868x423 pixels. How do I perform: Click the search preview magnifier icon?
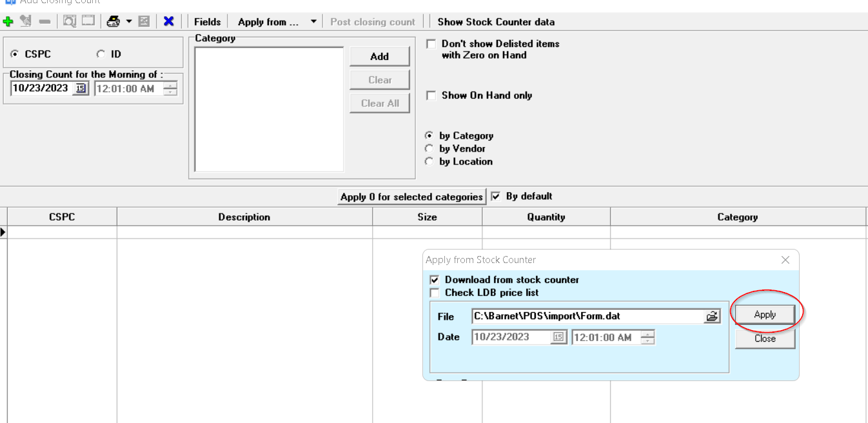(x=70, y=21)
